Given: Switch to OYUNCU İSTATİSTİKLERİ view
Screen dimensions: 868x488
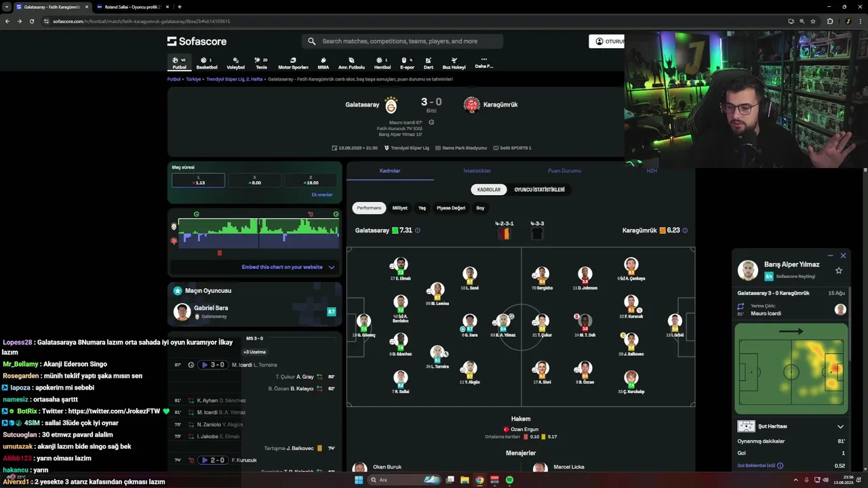Looking at the screenshot, I should click(539, 190).
